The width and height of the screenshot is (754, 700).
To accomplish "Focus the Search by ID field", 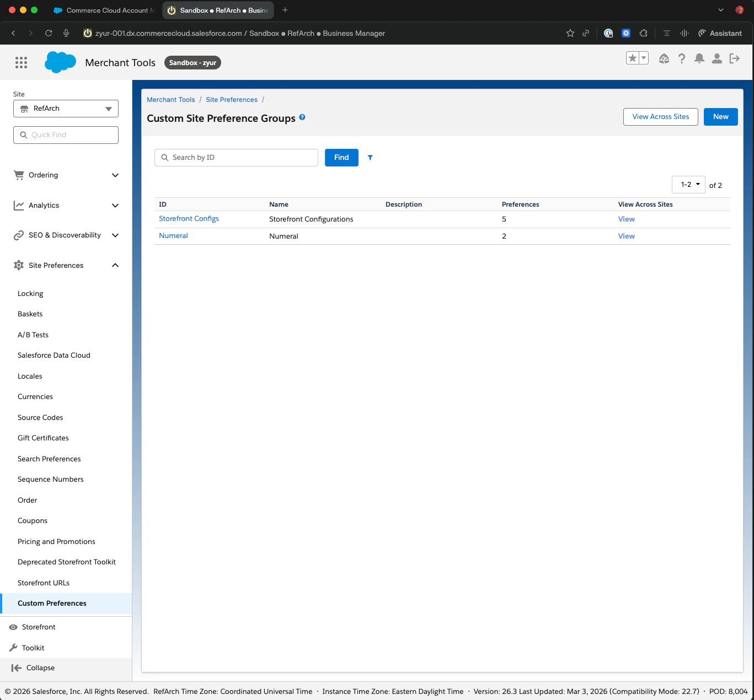I will click(x=236, y=158).
